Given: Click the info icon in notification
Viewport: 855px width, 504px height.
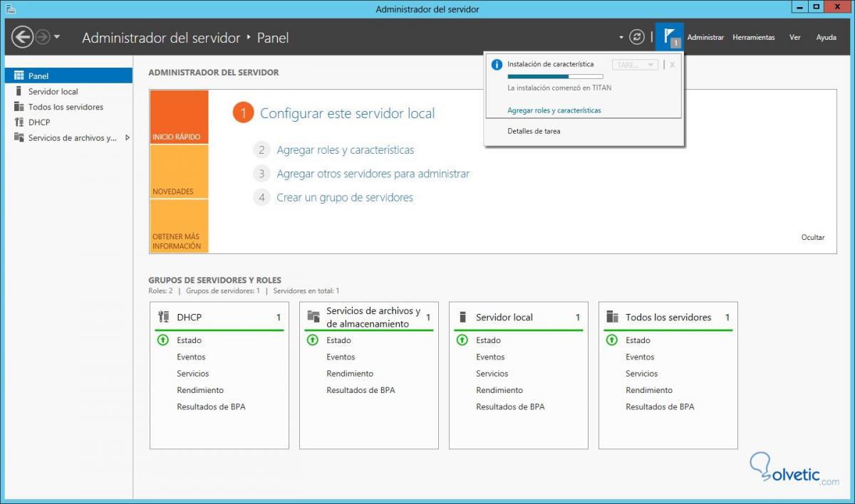Looking at the screenshot, I should 497,65.
